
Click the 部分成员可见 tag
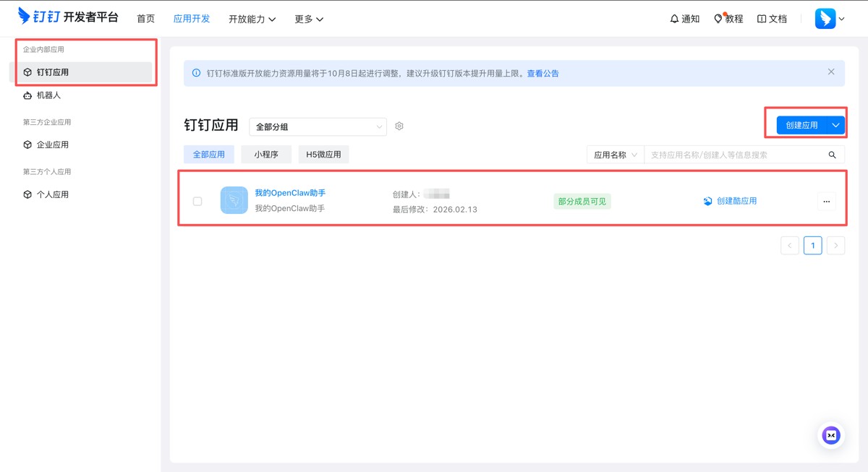pos(582,201)
